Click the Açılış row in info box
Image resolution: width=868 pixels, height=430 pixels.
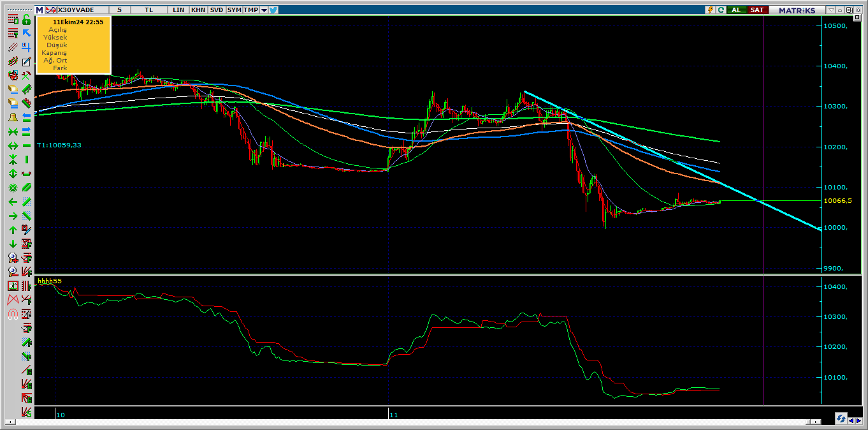pos(58,29)
